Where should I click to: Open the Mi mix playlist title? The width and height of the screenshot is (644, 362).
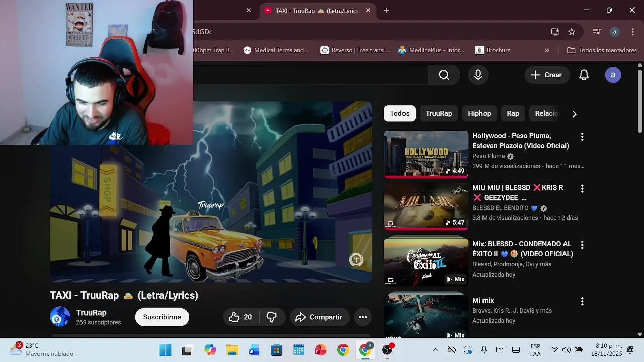tap(483, 300)
